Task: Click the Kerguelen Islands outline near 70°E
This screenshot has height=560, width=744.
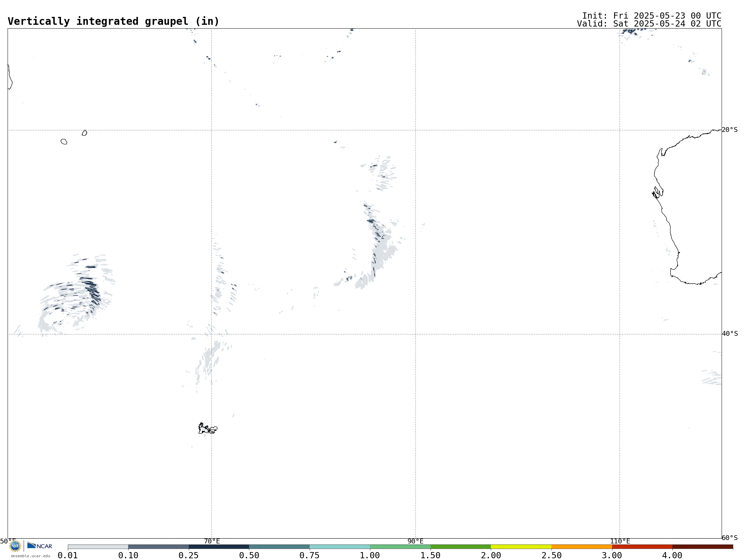Action: coord(208,429)
